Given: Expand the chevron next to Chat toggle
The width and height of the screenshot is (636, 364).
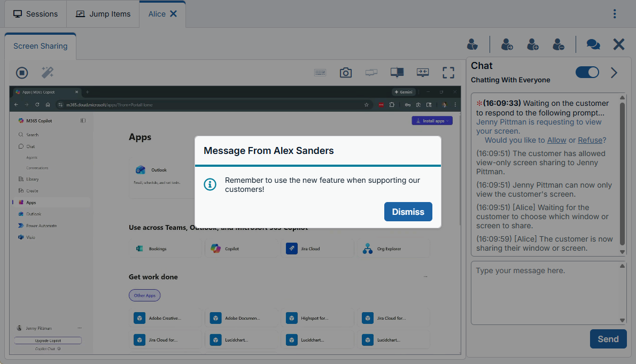Looking at the screenshot, I should 614,73.
